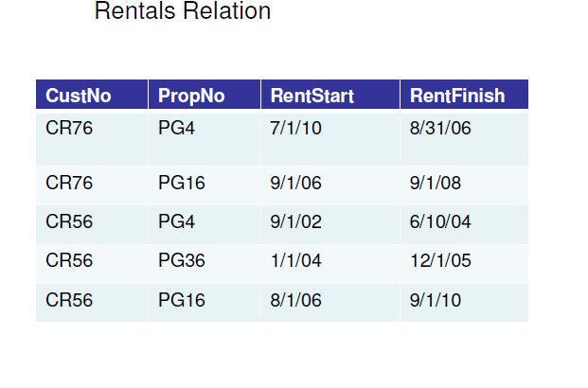The image size is (588, 388).
Task: Select the 9/1/10 RentFinish cell
Action: point(436,300)
